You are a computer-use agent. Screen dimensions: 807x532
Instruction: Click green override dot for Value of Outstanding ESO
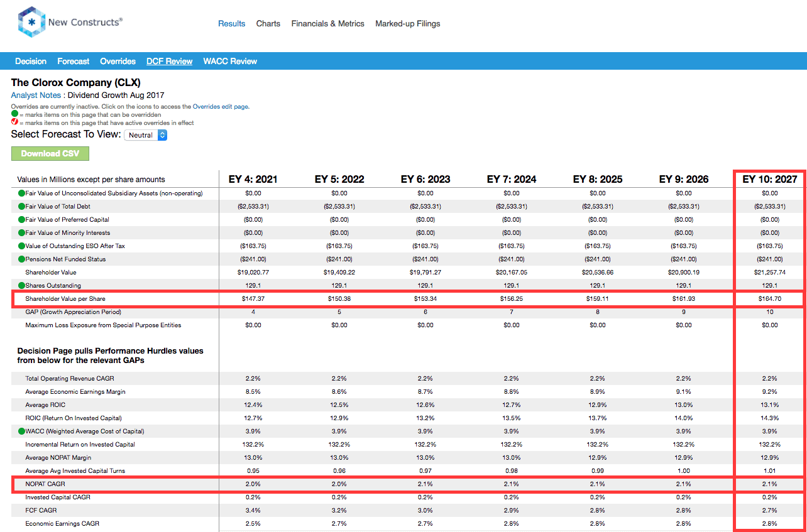click(x=21, y=246)
